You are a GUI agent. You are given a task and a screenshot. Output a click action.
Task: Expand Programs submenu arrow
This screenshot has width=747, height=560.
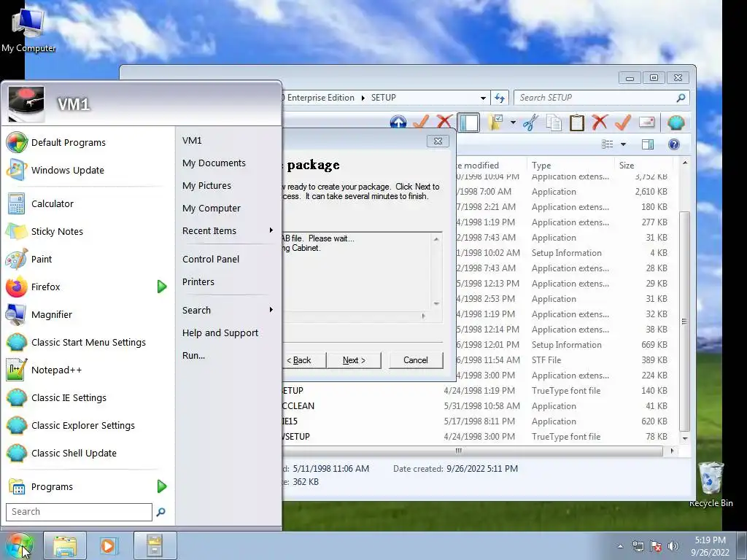point(161,486)
